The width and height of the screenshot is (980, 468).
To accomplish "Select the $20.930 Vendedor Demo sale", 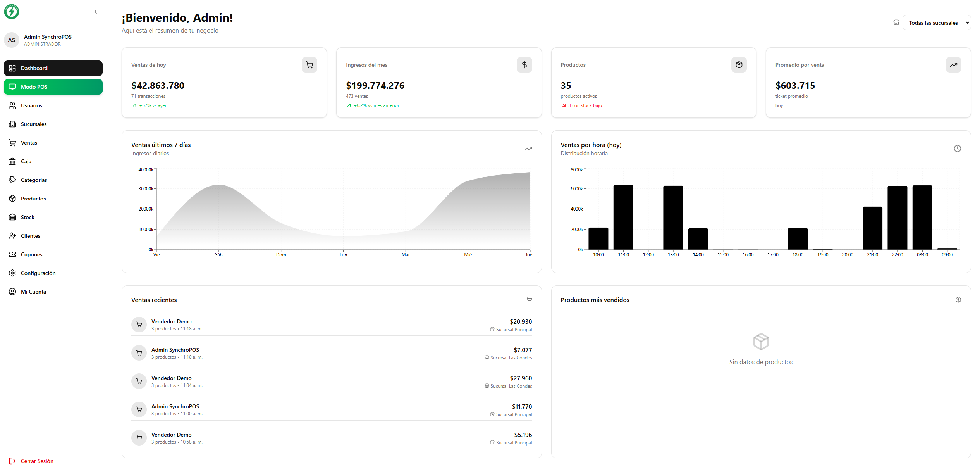I will pos(332,325).
